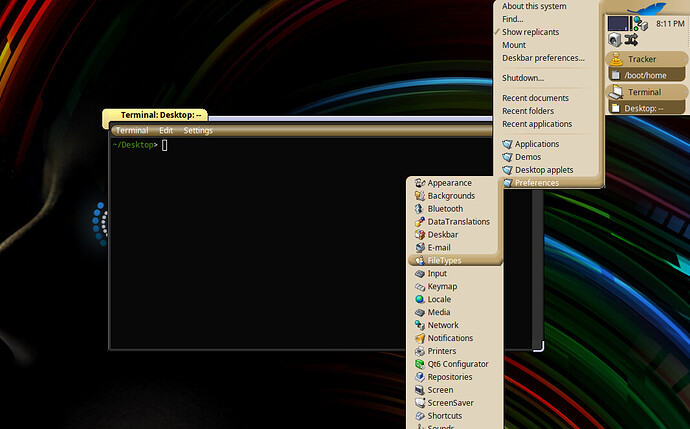Click the DataTranslations icon
This screenshot has height=429, width=690.
pyautogui.click(x=420, y=222)
